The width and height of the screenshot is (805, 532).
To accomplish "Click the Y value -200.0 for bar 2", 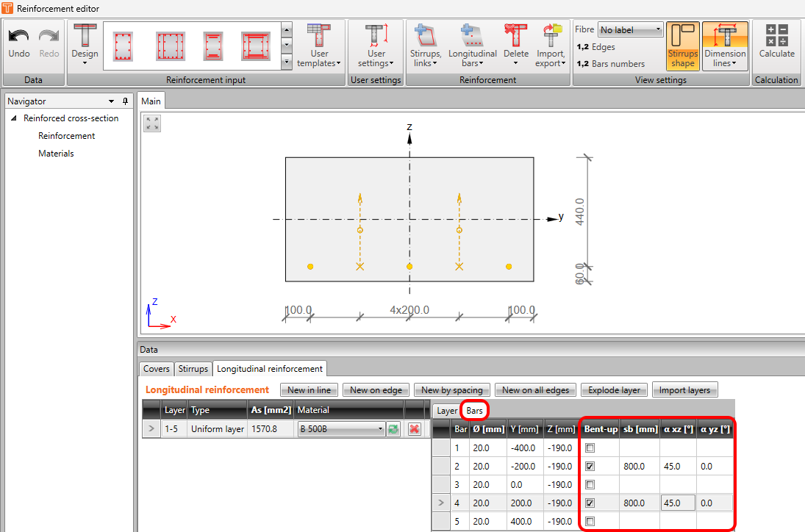I will pos(526,467).
